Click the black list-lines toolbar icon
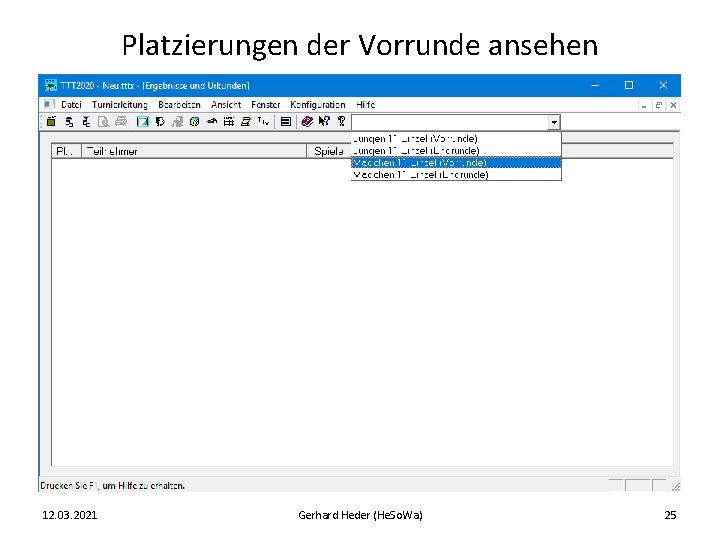Screen dimensions: 720x540 click(286, 122)
